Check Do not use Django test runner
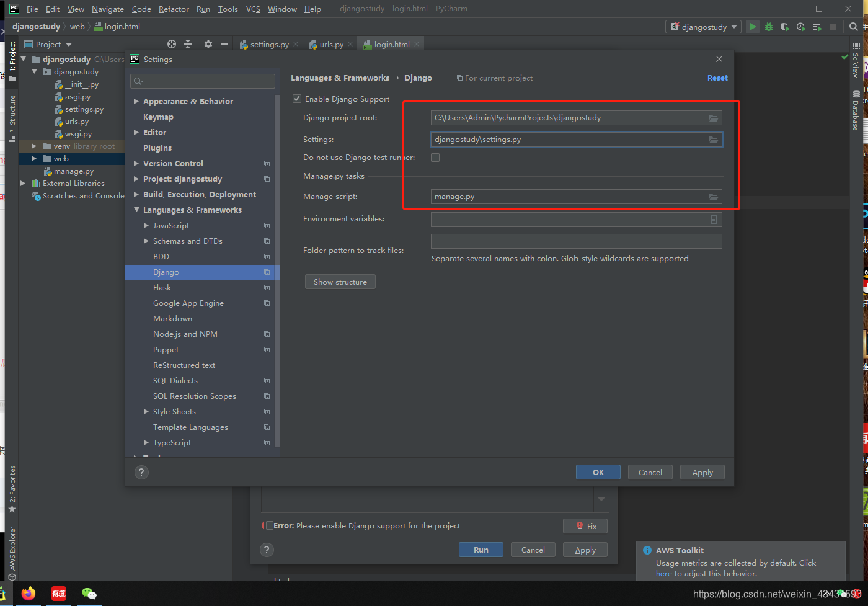 (435, 158)
